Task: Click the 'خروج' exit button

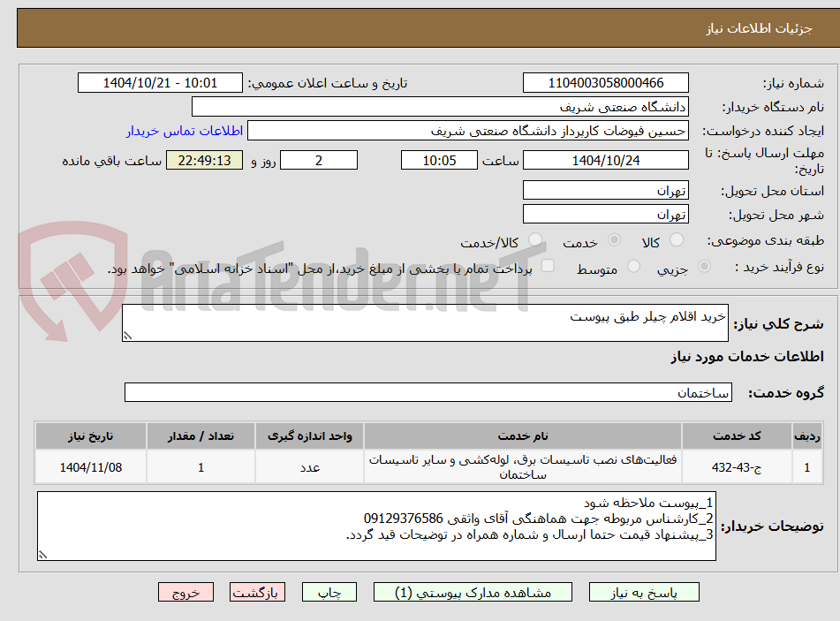Action: pos(185,592)
